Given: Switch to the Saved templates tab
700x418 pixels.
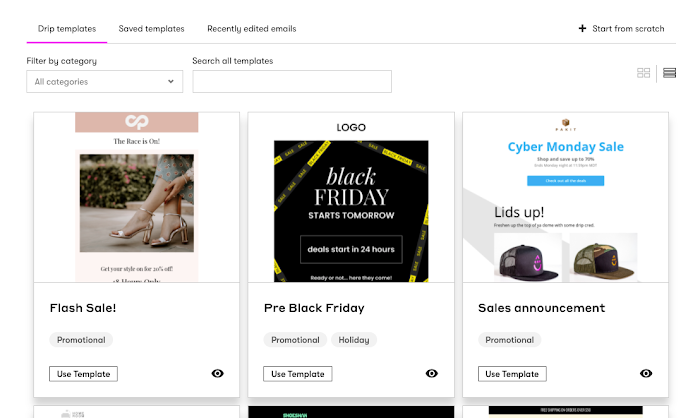Looking at the screenshot, I should pos(151,29).
